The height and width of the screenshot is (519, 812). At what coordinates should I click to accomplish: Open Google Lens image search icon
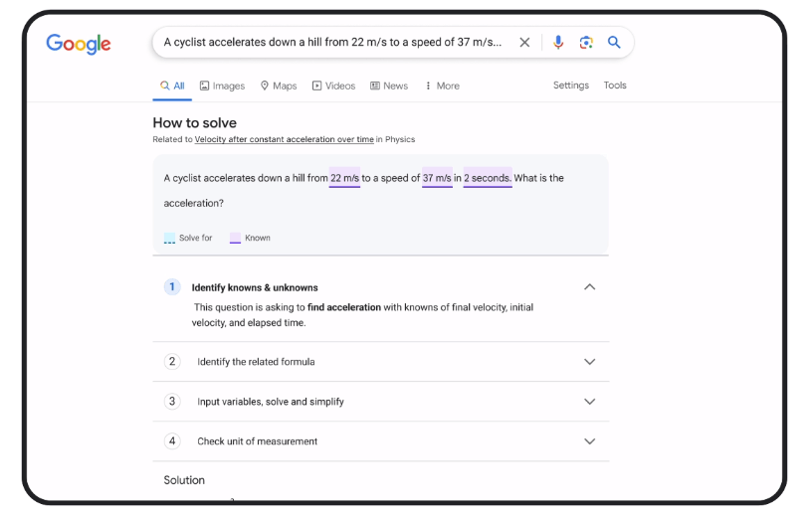tap(586, 43)
